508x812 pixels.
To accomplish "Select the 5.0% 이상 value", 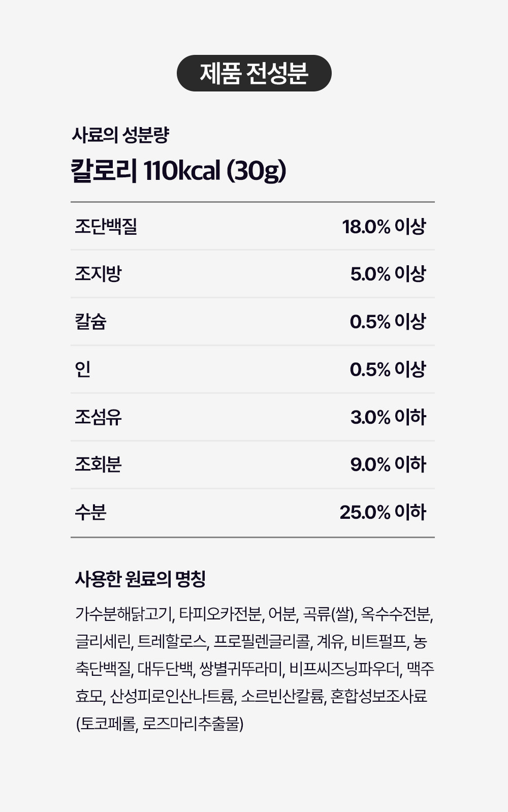I will tap(388, 274).
